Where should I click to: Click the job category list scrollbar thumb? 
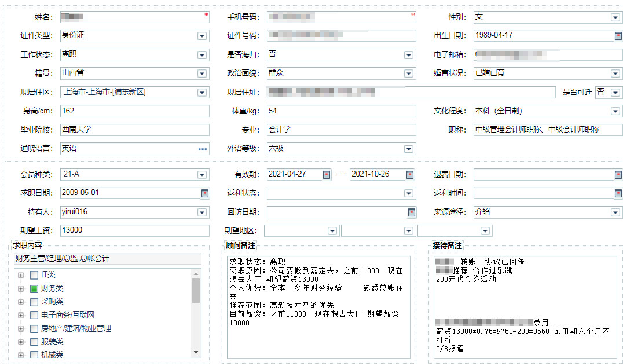pyautogui.click(x=196, y=291)
